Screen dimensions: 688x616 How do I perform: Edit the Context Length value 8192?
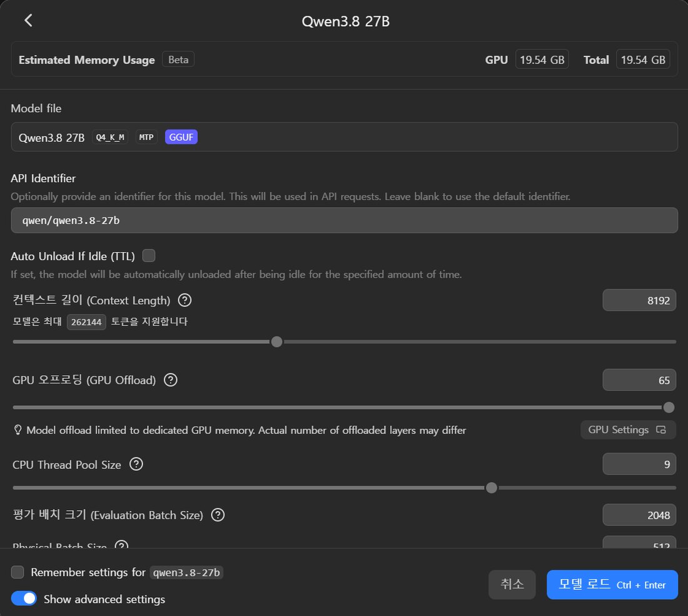coord(639,301)
